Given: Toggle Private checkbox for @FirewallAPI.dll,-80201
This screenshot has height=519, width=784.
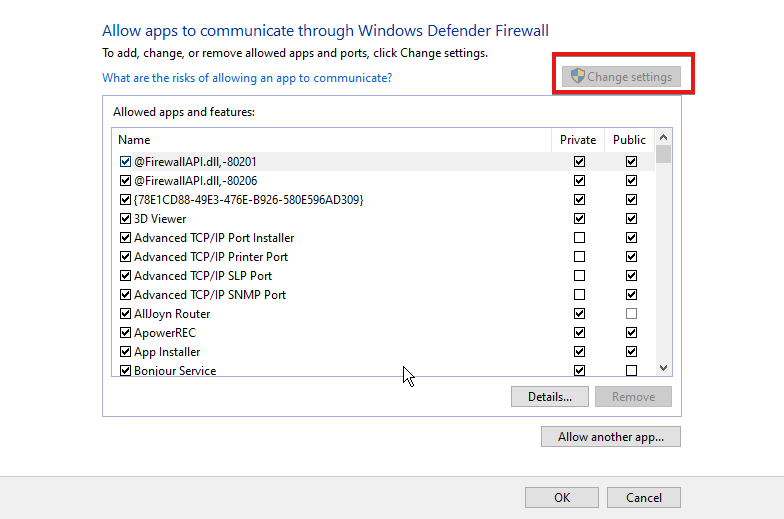Looking at the screenshot, I should coord(579,162).
